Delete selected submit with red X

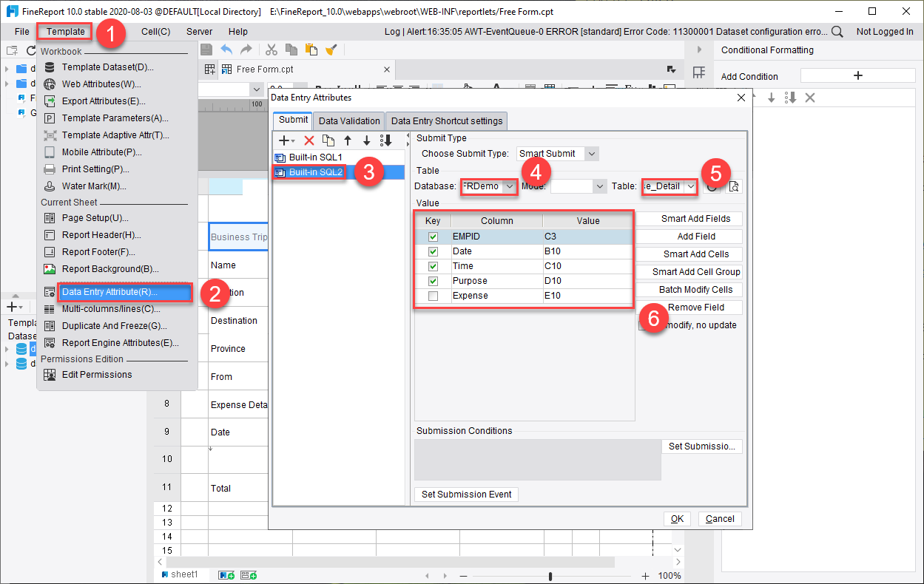[x=309, y=140]
